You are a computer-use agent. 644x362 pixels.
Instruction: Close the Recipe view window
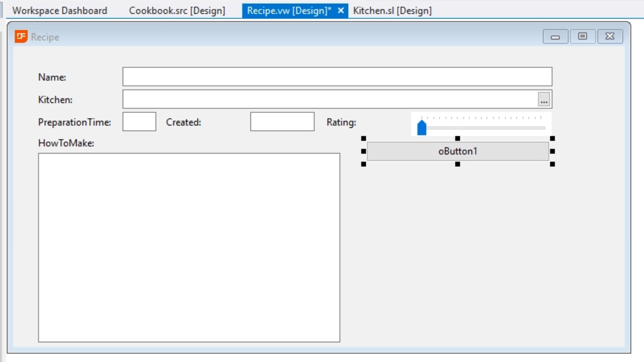coord(610,36)
